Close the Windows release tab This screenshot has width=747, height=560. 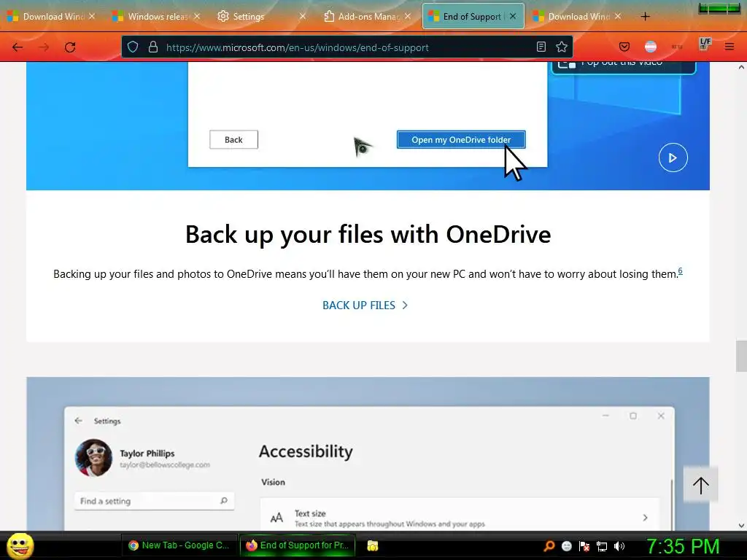click(197, 16)
